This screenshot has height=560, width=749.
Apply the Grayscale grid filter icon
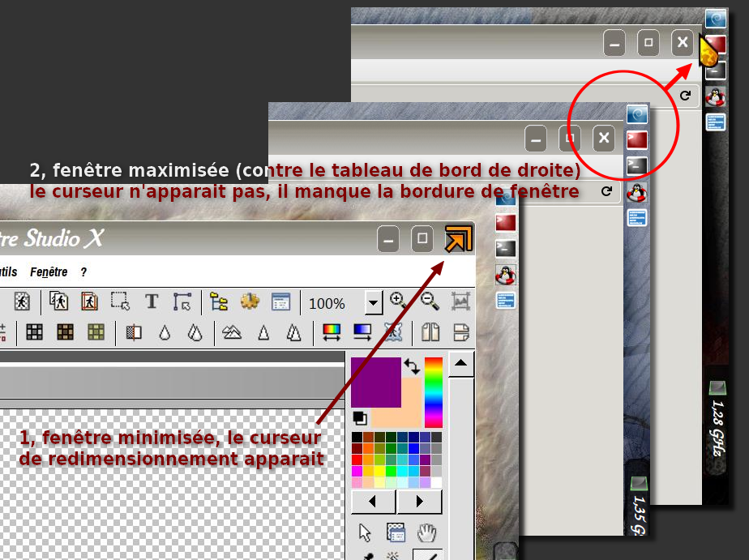(34, 331)
